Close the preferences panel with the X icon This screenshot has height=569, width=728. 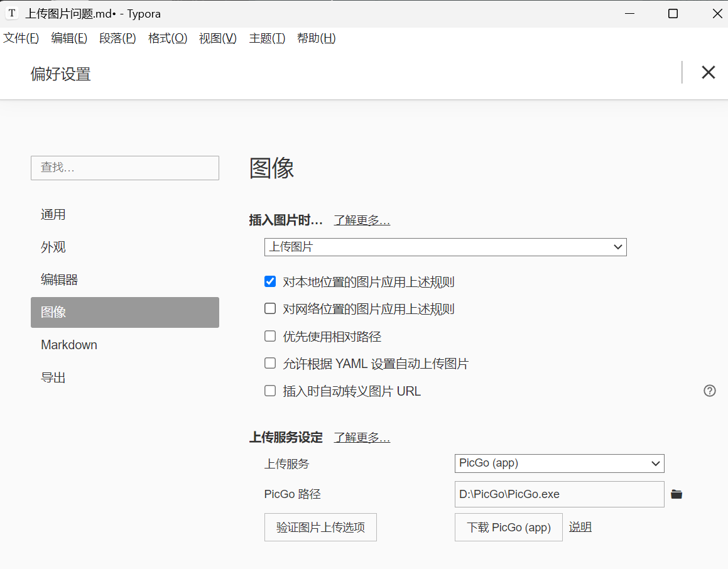pos(708,72)
